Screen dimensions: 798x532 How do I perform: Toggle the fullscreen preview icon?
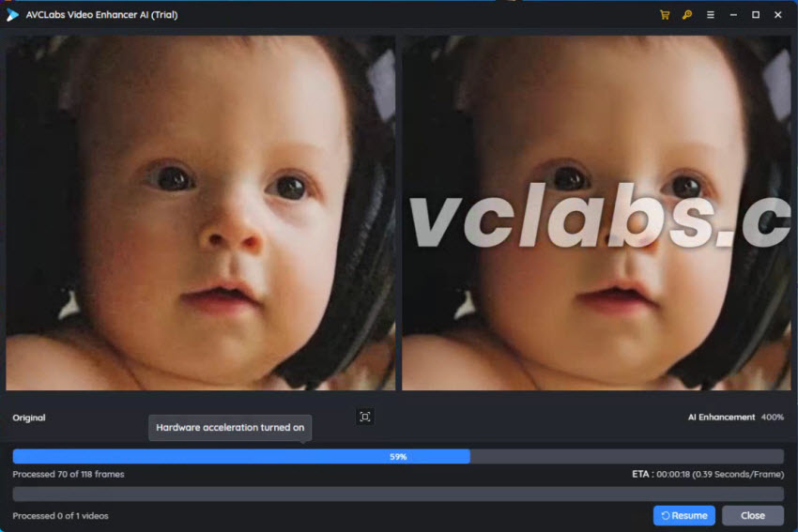pyautogui.click(x=365, y=417)
